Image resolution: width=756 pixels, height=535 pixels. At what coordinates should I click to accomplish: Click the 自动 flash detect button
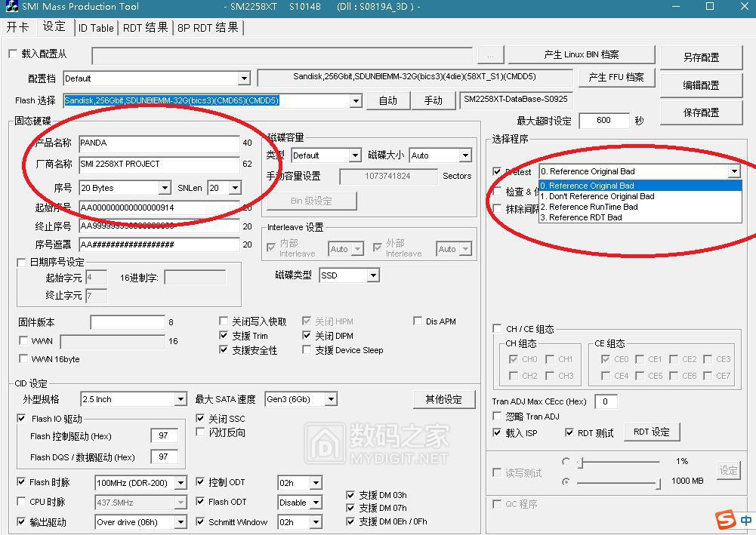click(x=388, y=100)
